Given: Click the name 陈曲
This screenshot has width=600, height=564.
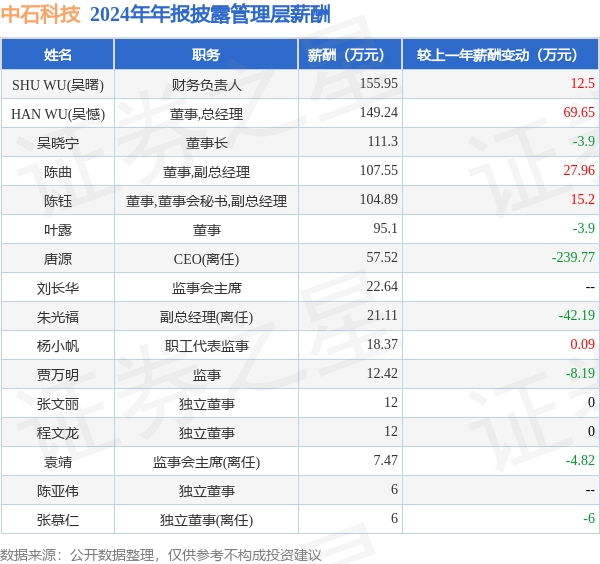Looking at the screenshot, I should tap(58, 172).
